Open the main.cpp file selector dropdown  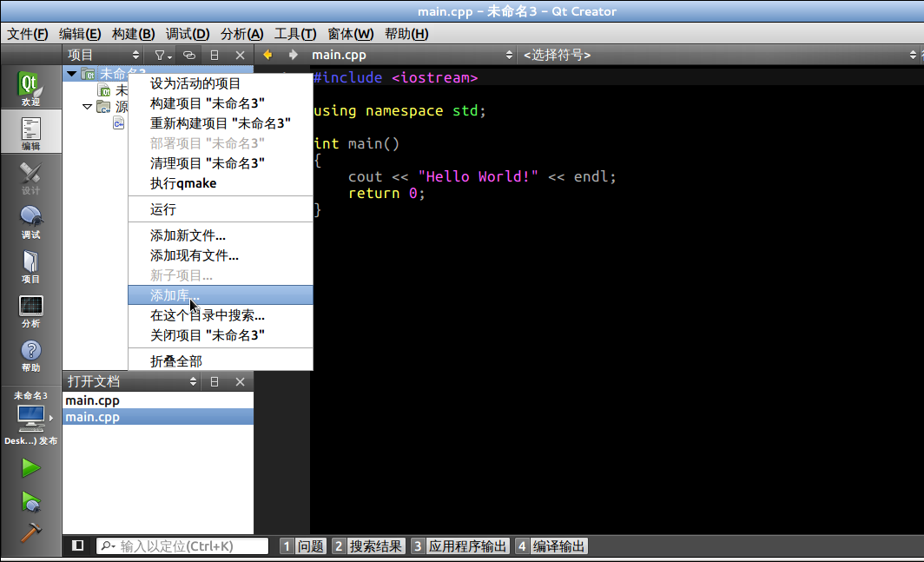[x=412, y=55]
